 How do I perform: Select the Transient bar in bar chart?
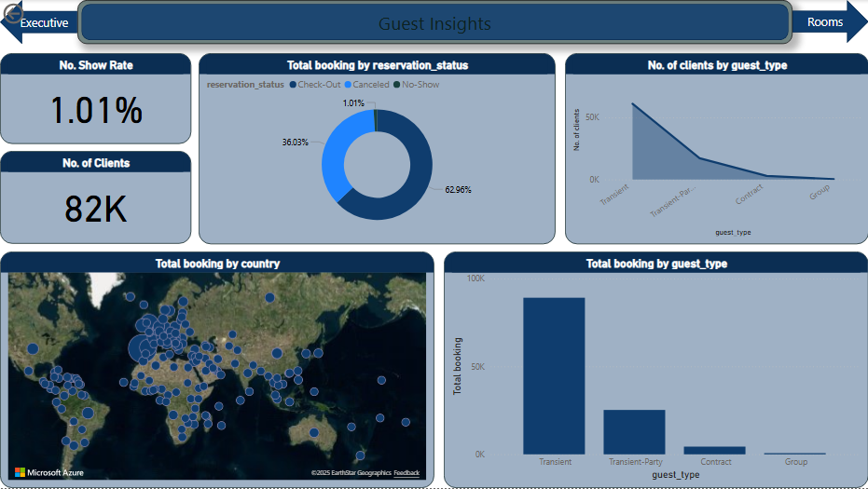(x=554, y=375)
